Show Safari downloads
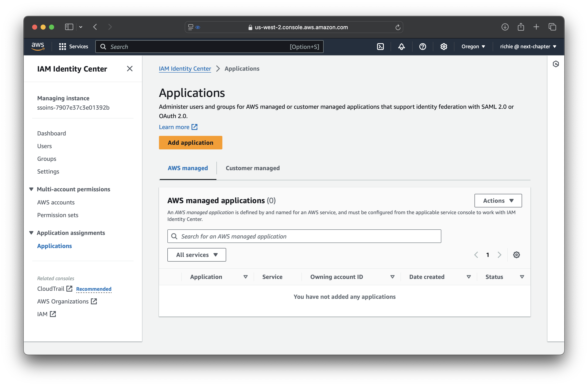Viewport: 588px width, 386px height. 505,27
